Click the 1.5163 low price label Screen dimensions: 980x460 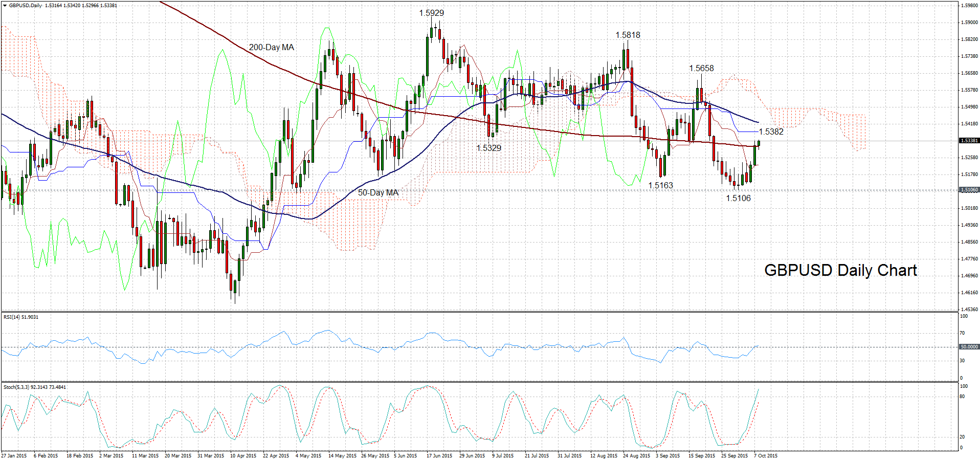click(660, 186)
